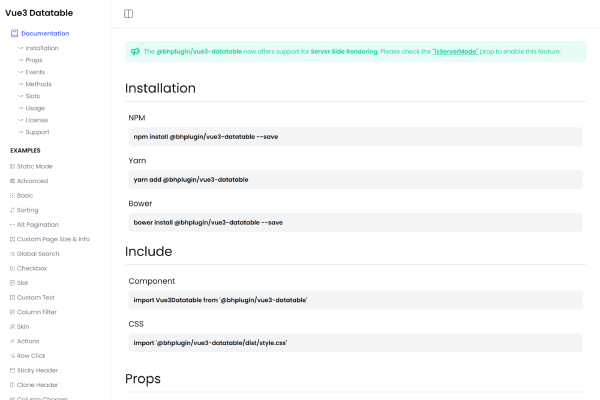600x400 pixels.
Task: Expand the Events chevron
Action: point(21,72)
